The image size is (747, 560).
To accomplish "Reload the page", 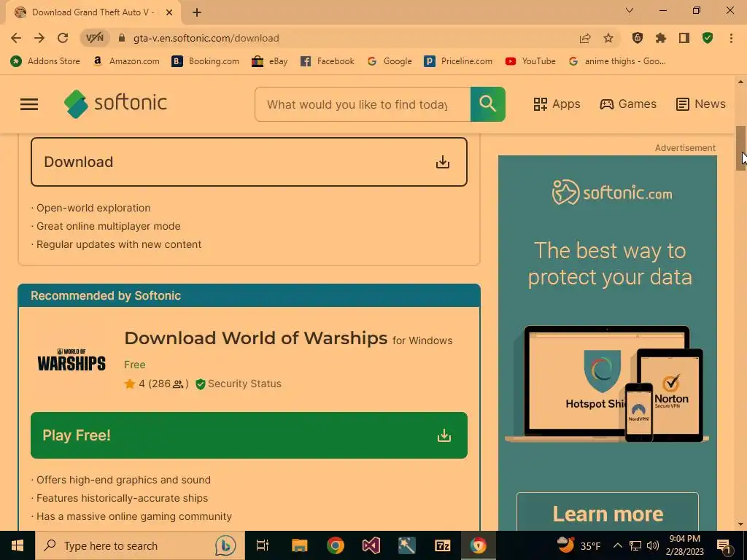I will click(63, 38).
